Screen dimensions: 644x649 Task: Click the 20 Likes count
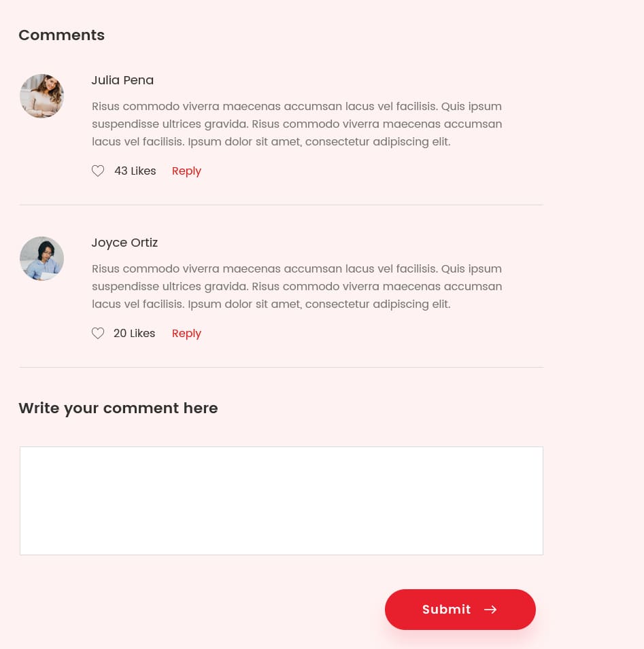coord(134,333)
